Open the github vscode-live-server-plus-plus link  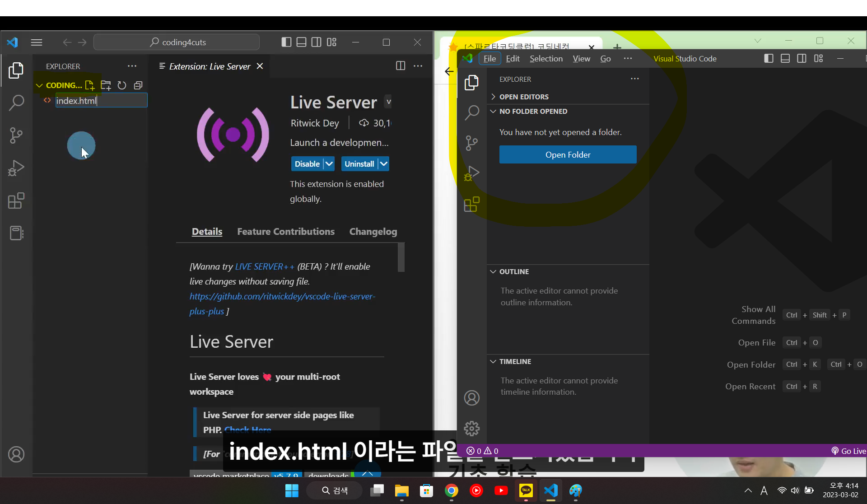282,303
